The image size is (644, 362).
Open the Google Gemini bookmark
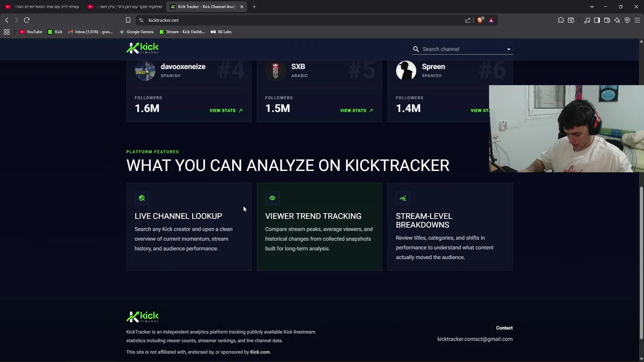(x=136, y=32)
